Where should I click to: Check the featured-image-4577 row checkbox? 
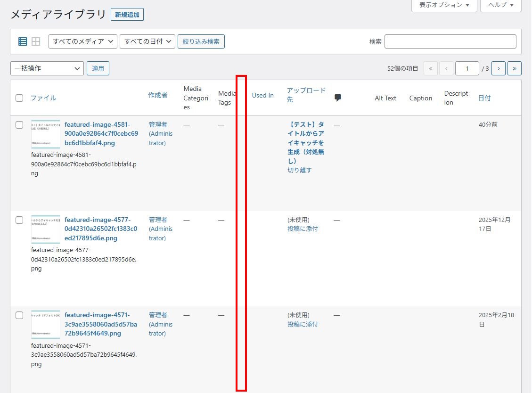click(19, 220)
